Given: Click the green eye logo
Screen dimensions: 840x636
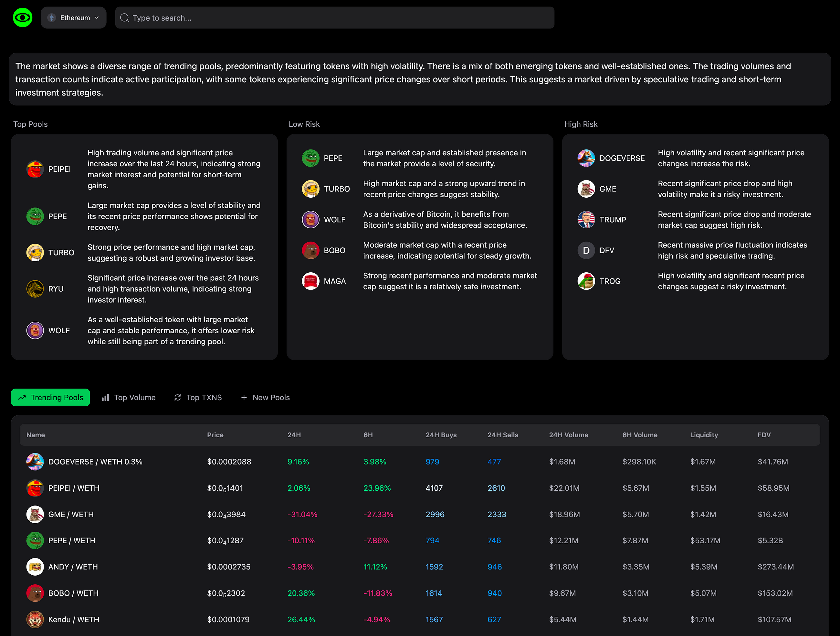Looking at the screenshot, I should 22,17.
